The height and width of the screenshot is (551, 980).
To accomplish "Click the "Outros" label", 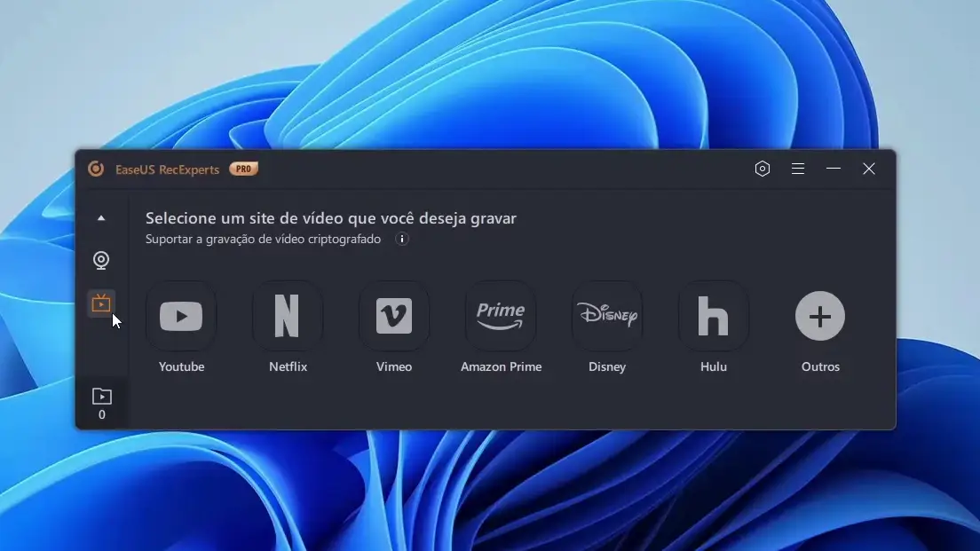I will click(820, 366).
